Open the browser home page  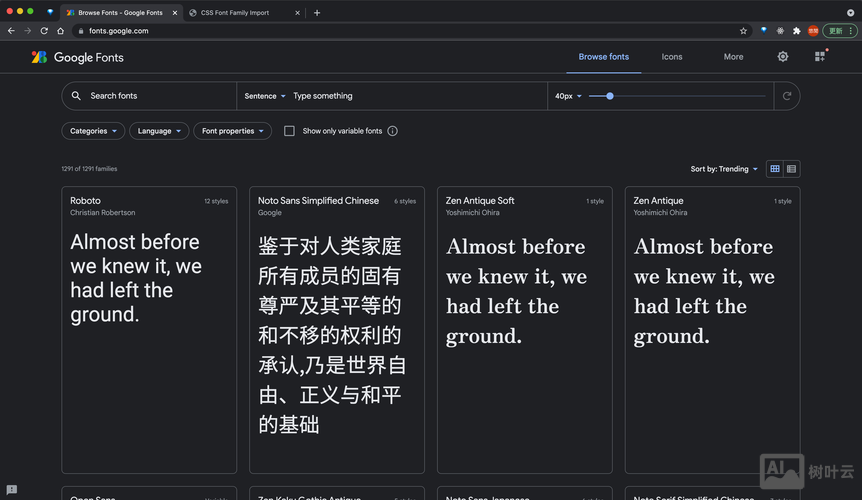pos(60,31)
